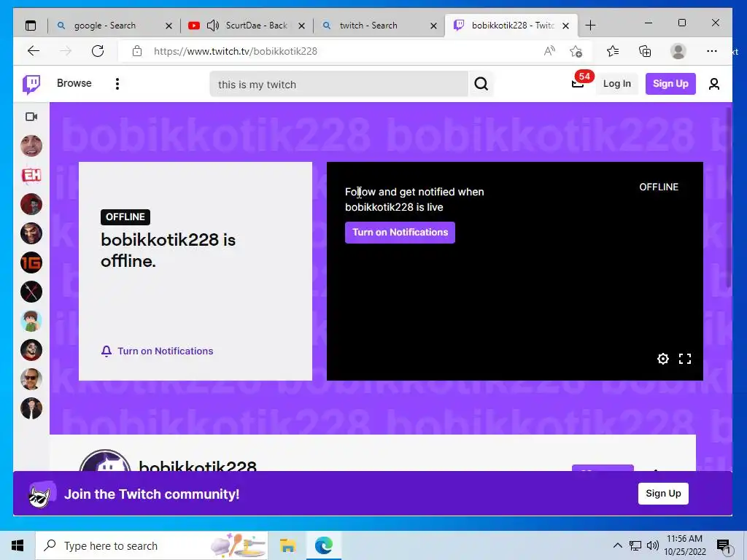Click the address bar URL
747x560 pixels.
pyautogui.click(x=236, y=52)
